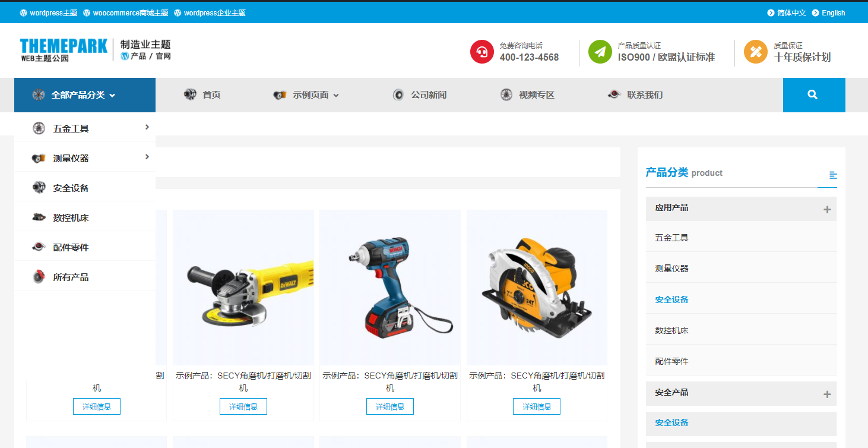Click the gear icon beside 五金工具 menu entry
This screenshot has width=868, height=448.
(38, 127)
